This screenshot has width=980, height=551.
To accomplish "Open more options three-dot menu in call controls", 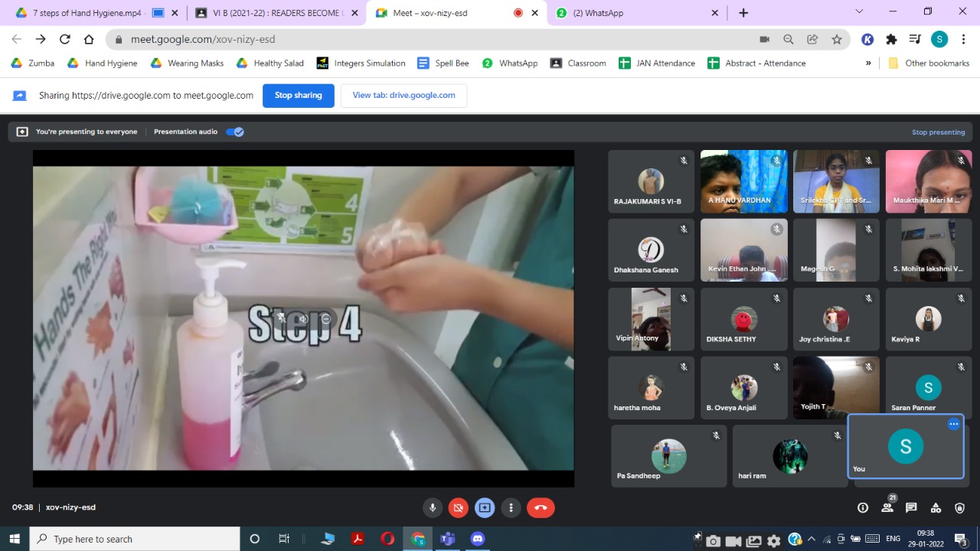I will (511, 507).
